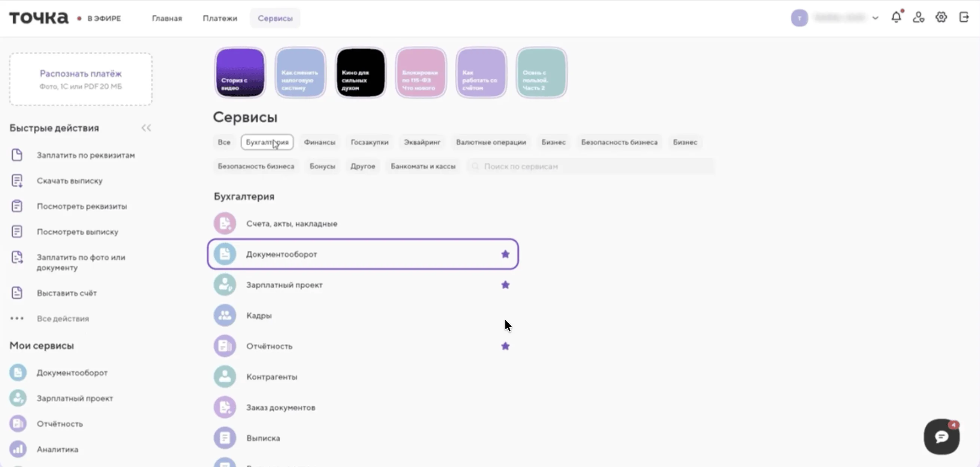Viewport: 980px width, 467px height.
Task: Toggle the Отчётность favorite star
Action: coord(505,346)
